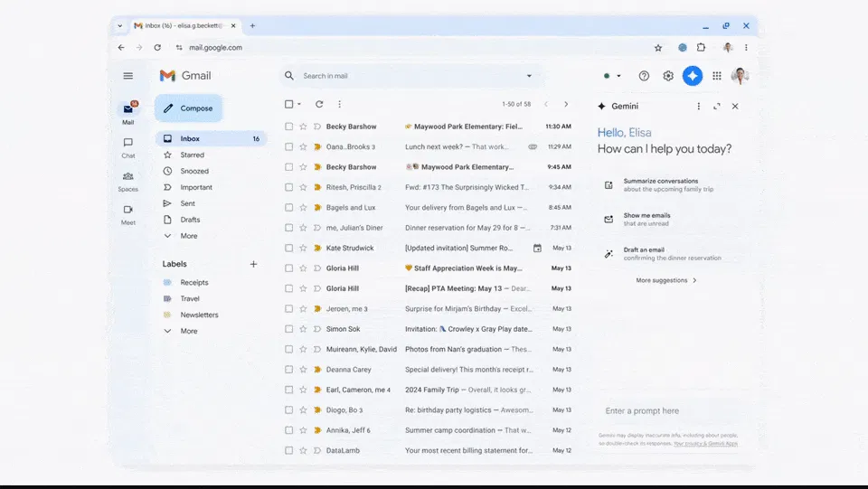The height and width of the screenshot is (489, 868).
Task: Open the more options menu above inbox
Action: pyautogui.click(x=339, y=104)
